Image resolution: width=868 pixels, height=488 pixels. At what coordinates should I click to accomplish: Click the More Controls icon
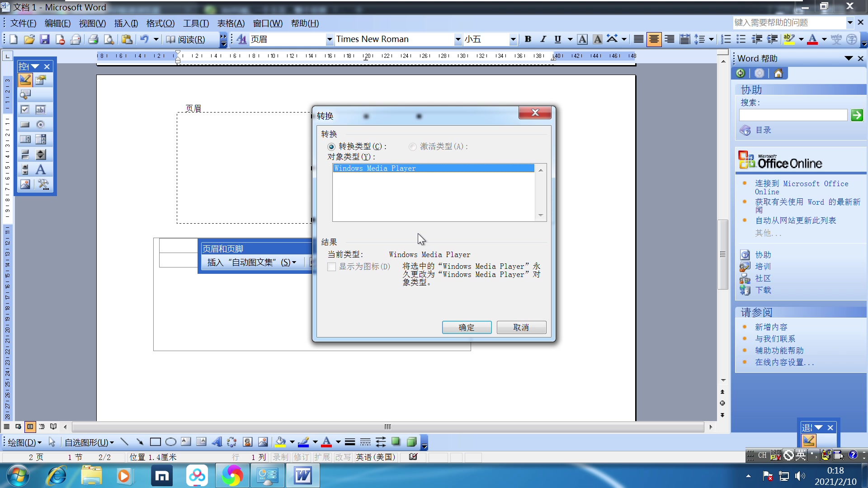(x=43, y=184)
